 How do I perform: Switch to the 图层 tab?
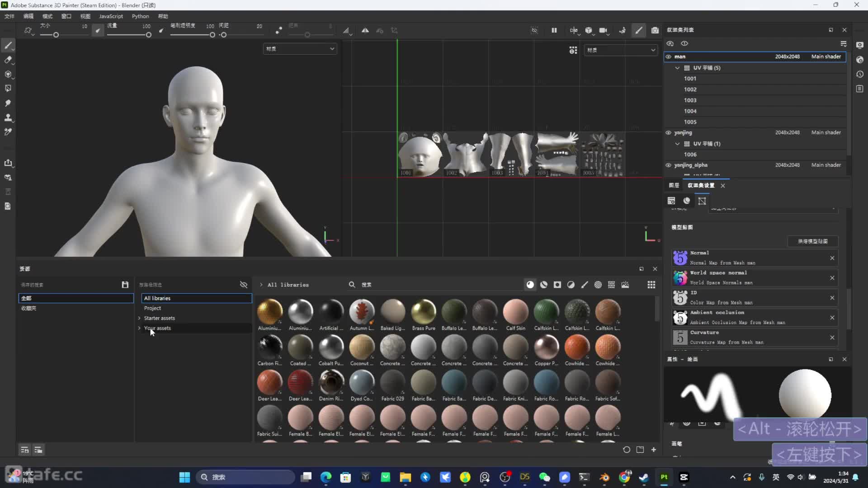[674, 185]
